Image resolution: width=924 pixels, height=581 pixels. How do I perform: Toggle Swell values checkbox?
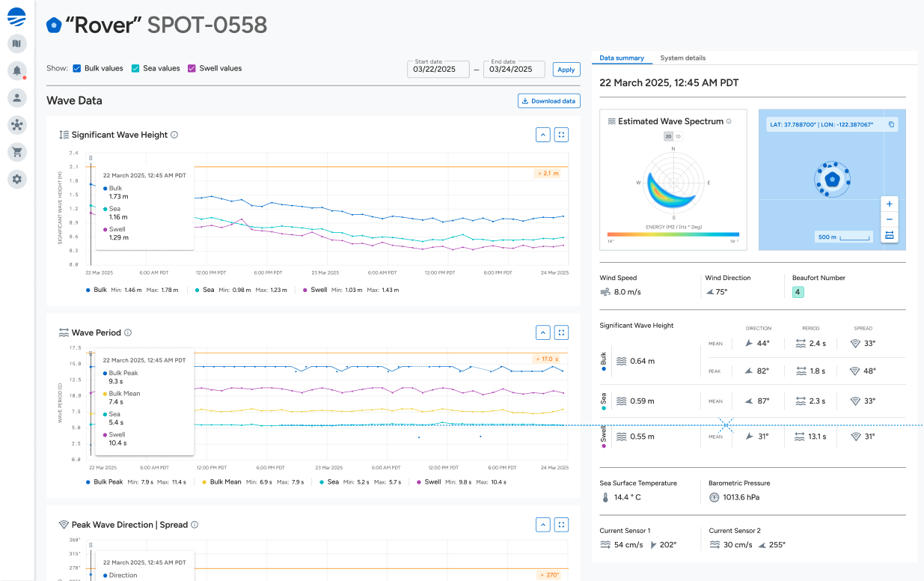point(192,68)
